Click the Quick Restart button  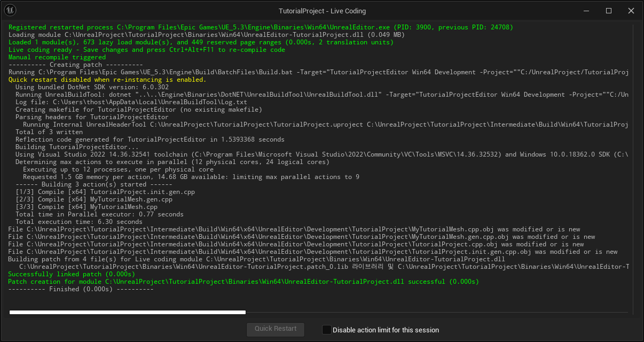pos(276,329)
